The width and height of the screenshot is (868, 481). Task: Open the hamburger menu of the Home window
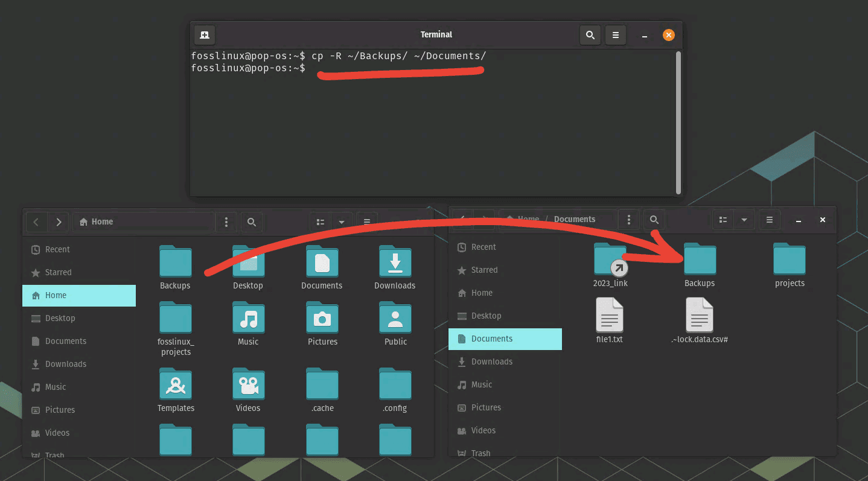(367, 221)
